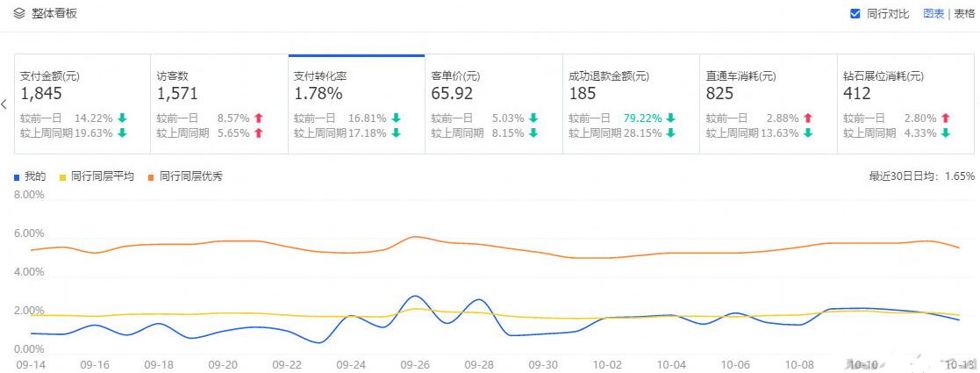Click the green down arrow for 支付金额 较前一日
The width and height of the screenshot is (980, 373).
coord(122,118)
